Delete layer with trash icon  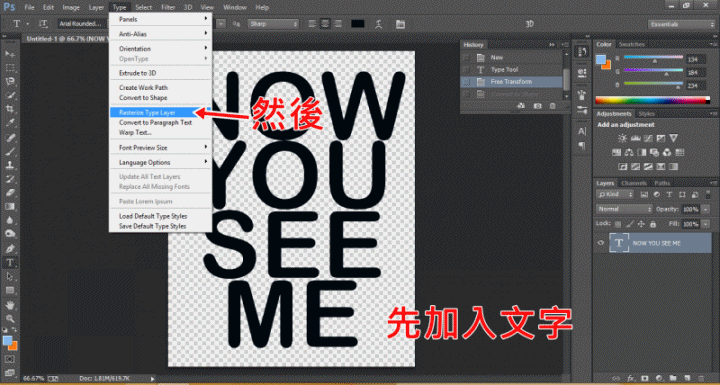tap(701, 378)
